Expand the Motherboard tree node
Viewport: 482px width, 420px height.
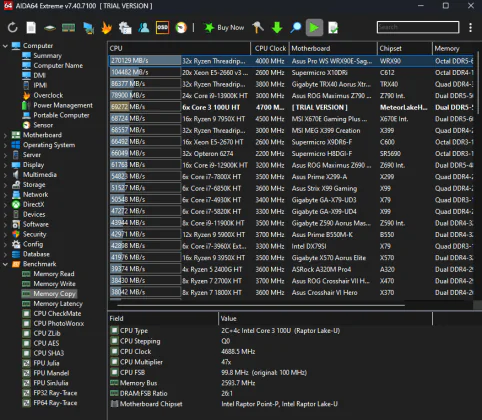(5, 135)
